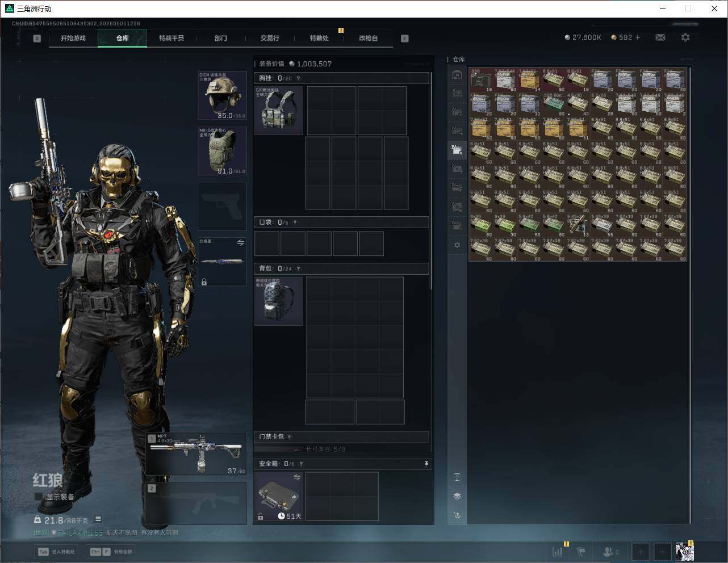The height and width of the screenshot is (563, 728).
Task: Select the safe box case item
Action: [x=279, y=497]
